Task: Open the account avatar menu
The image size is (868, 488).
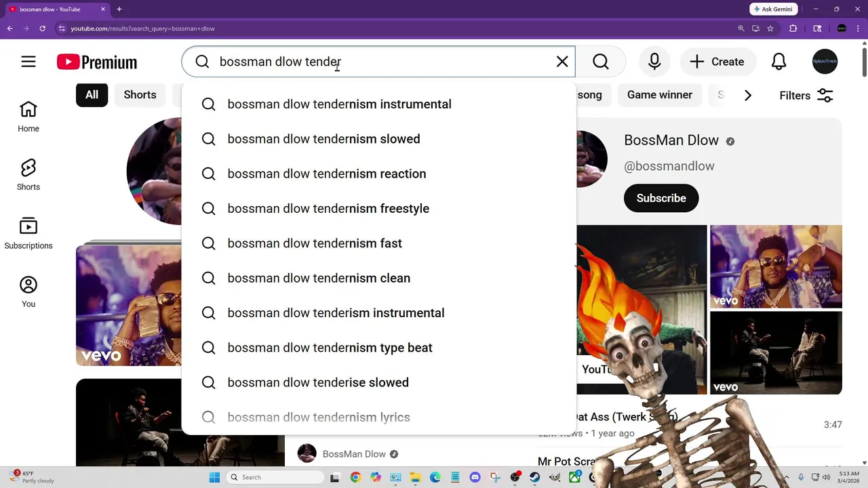Action: pyautogui.click(x=825, y=62)
